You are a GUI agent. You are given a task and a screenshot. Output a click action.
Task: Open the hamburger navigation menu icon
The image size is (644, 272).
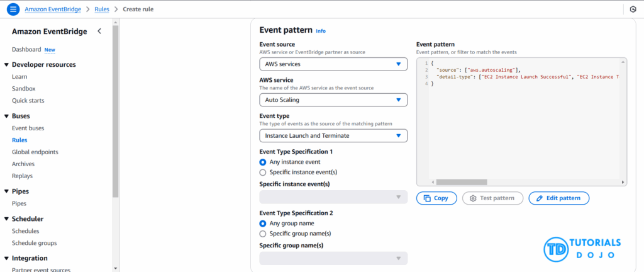pyautogui.click(x=13, y=9)
